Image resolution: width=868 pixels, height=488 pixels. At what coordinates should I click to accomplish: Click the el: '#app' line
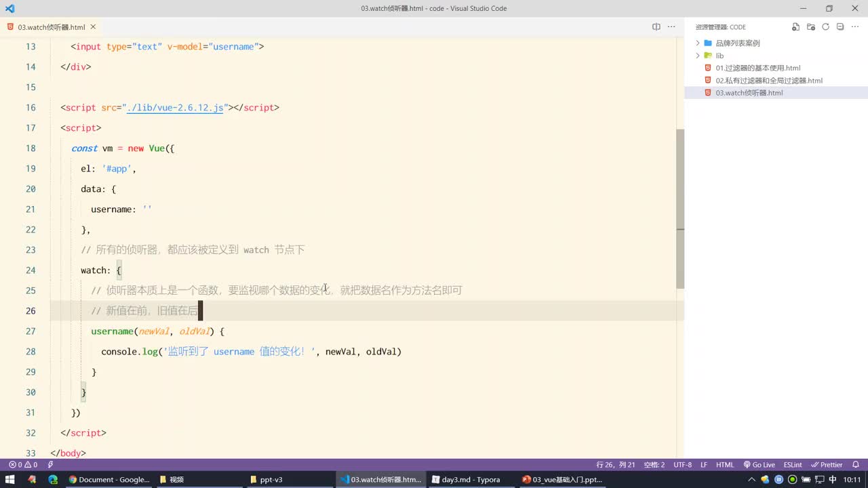[108, 169]
